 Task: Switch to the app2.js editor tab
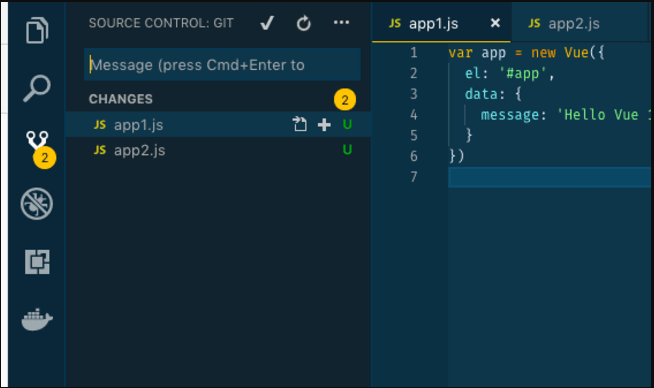(564, 24)
